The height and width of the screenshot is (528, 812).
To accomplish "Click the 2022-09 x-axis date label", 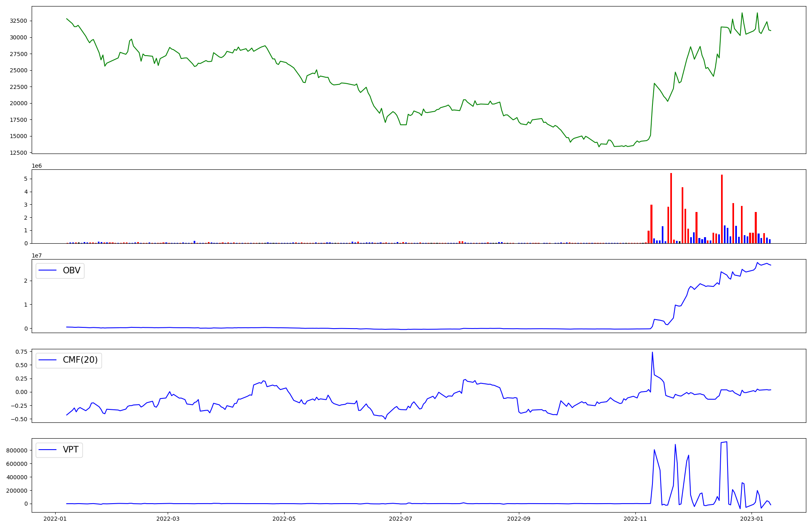I will pos(519,518).
